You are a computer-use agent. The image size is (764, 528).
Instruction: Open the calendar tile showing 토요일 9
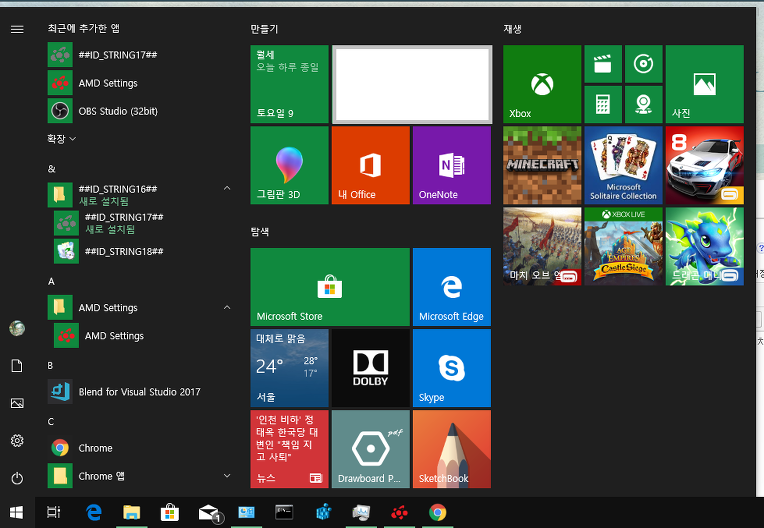click(289, 84)
